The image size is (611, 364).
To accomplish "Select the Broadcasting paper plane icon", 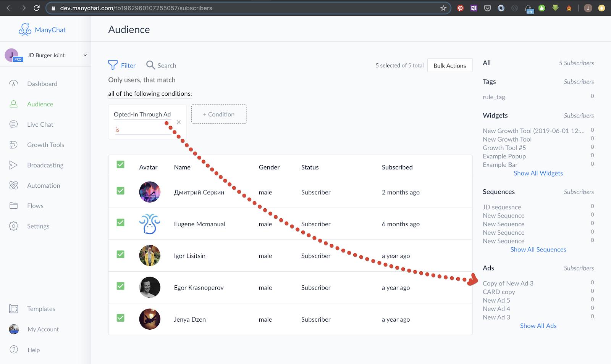I will click(x=13, y=165).
